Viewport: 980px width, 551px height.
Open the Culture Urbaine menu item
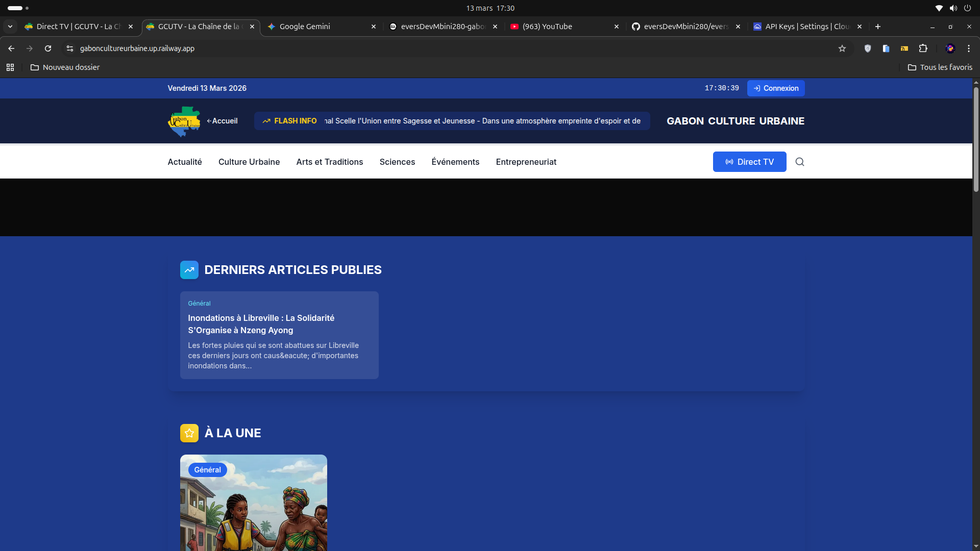click(249, 162)
